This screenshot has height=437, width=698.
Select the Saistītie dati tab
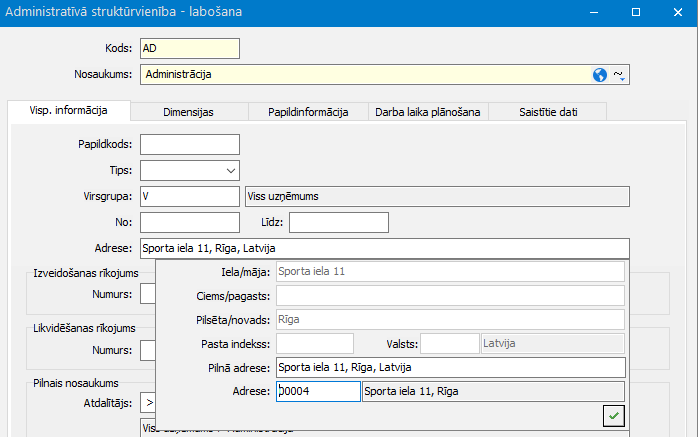547,112
